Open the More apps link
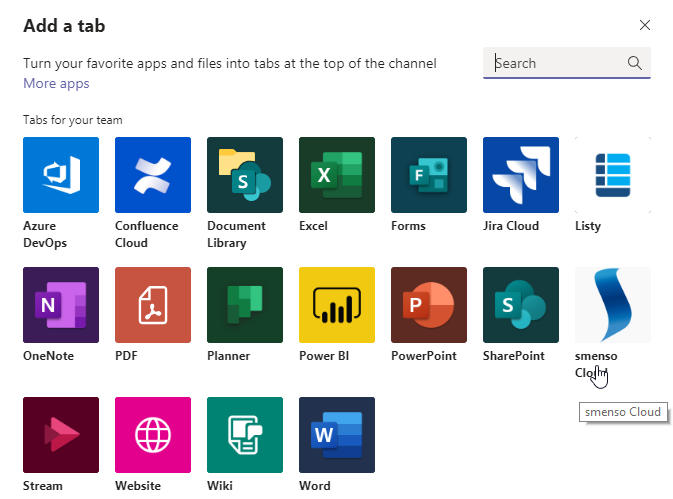673x499 pixels. pos(56,83)
